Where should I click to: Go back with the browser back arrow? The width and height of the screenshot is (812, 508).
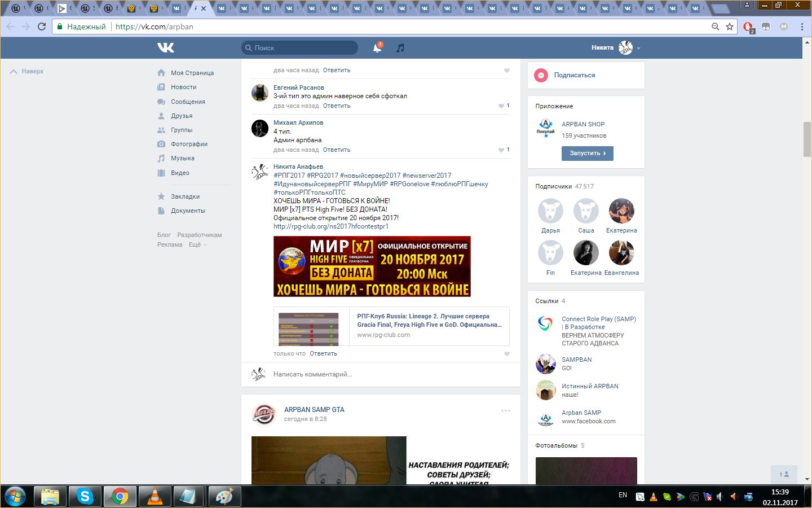[10, 27]
